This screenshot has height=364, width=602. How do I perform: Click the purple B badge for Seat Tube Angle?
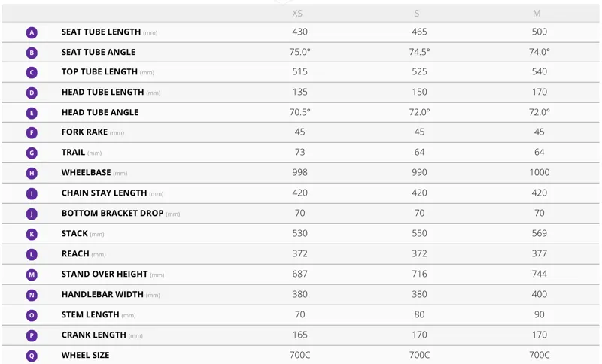click(x=32, y=53)
